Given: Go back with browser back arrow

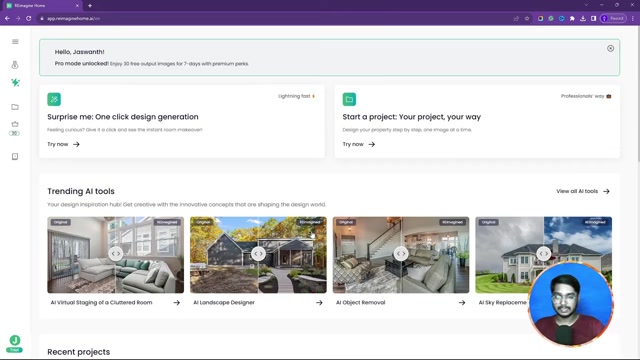Looking at the screenshot, I should point(7,18).
